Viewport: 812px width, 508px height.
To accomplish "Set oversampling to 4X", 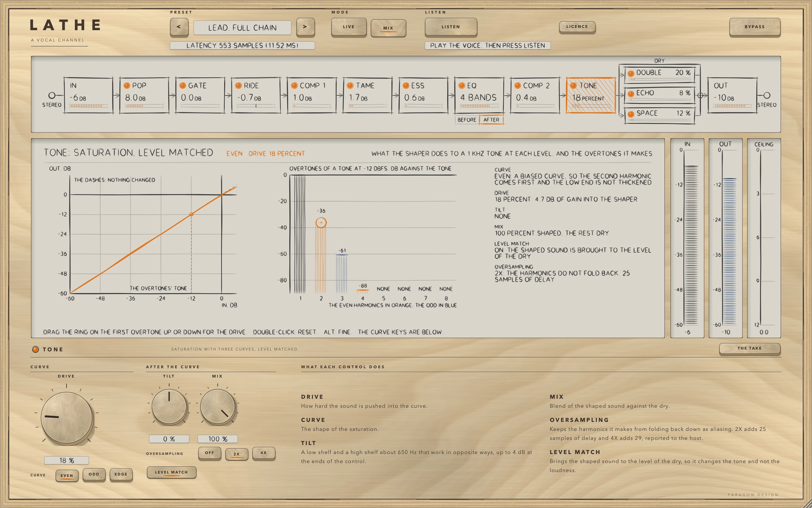I will (264, 453).
